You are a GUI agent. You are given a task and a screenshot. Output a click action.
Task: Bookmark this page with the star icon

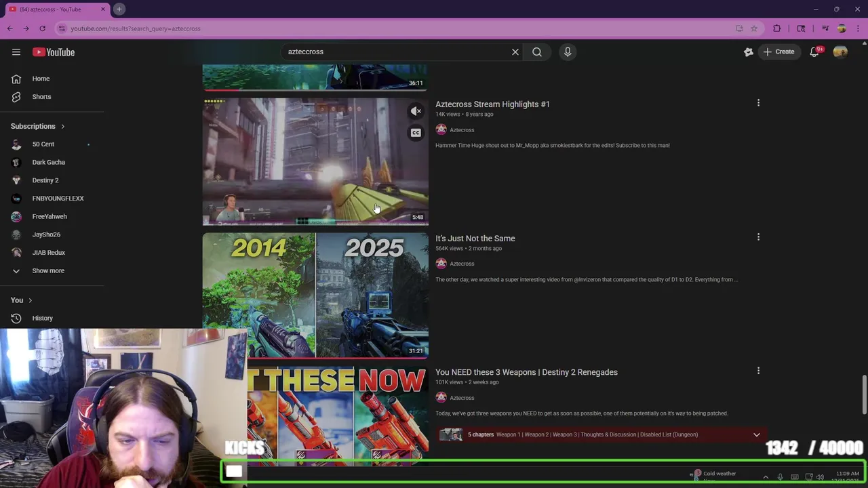[753, 28]
